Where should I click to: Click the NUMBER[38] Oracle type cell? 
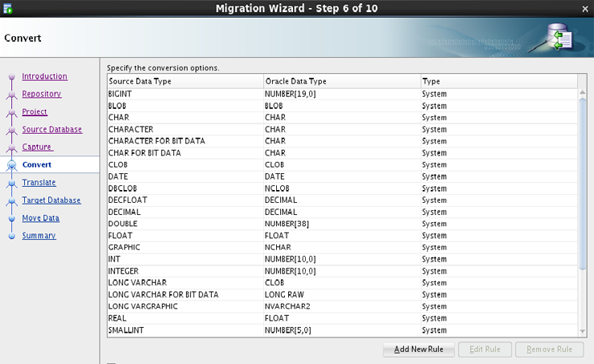(x=342, y=224)
